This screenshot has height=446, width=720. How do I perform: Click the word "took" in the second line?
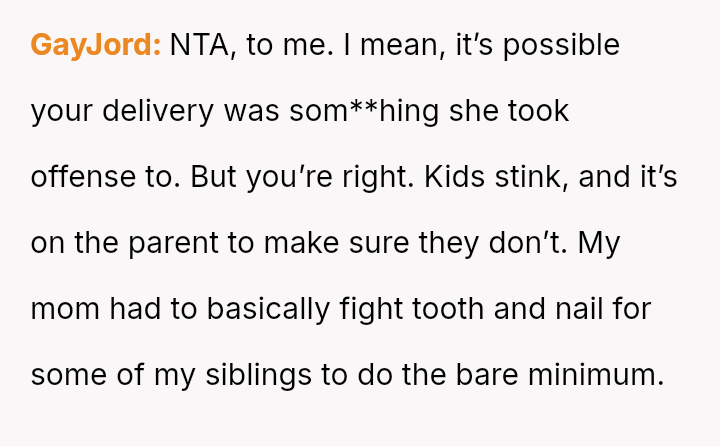pyautogui.click(x=538, y=111)
